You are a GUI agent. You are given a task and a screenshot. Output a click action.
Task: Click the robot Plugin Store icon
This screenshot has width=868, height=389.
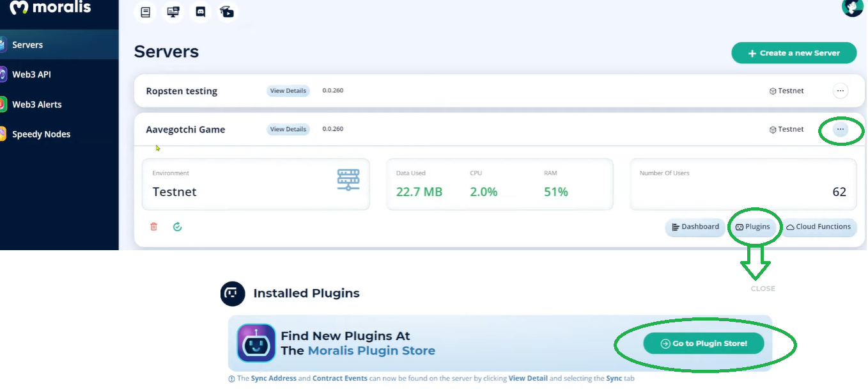click(x=256, y=343)
